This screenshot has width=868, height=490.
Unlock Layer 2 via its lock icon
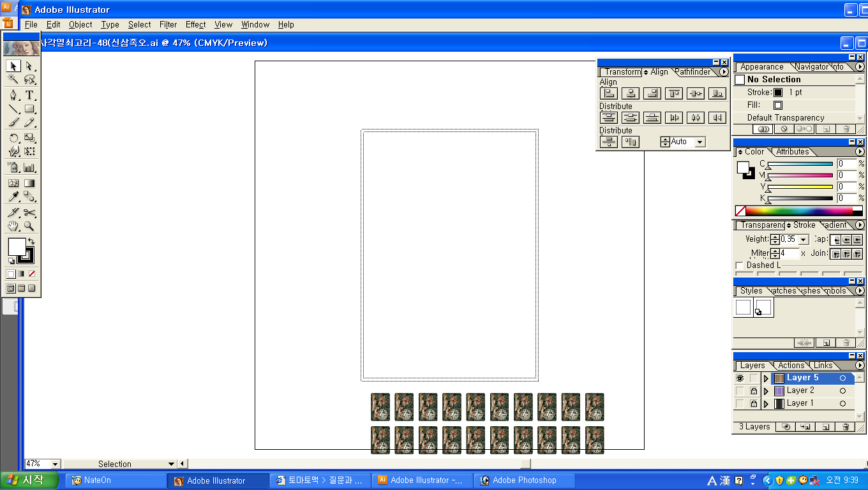point(754,391)
